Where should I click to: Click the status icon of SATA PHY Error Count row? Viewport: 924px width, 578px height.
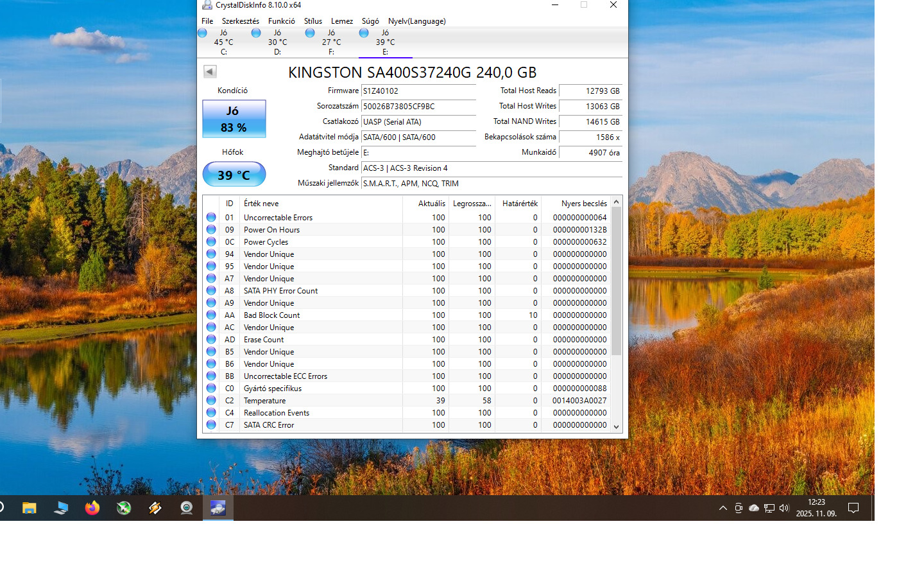point(211,291)
